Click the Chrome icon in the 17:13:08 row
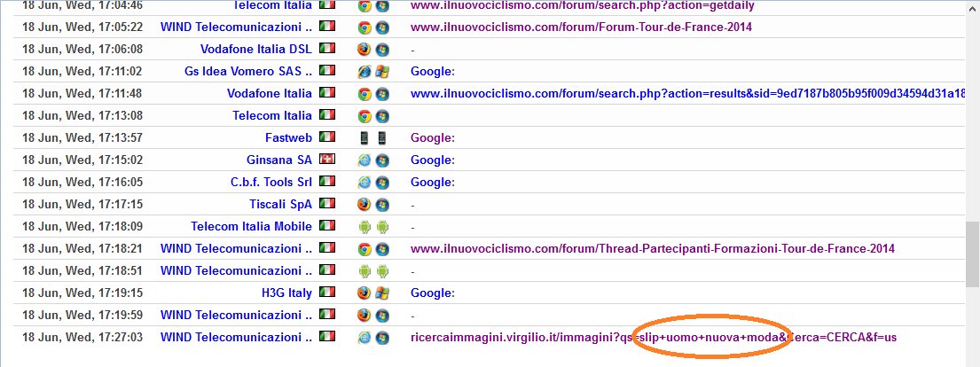The height and width of the screenshot is (367, 980). 365,116
